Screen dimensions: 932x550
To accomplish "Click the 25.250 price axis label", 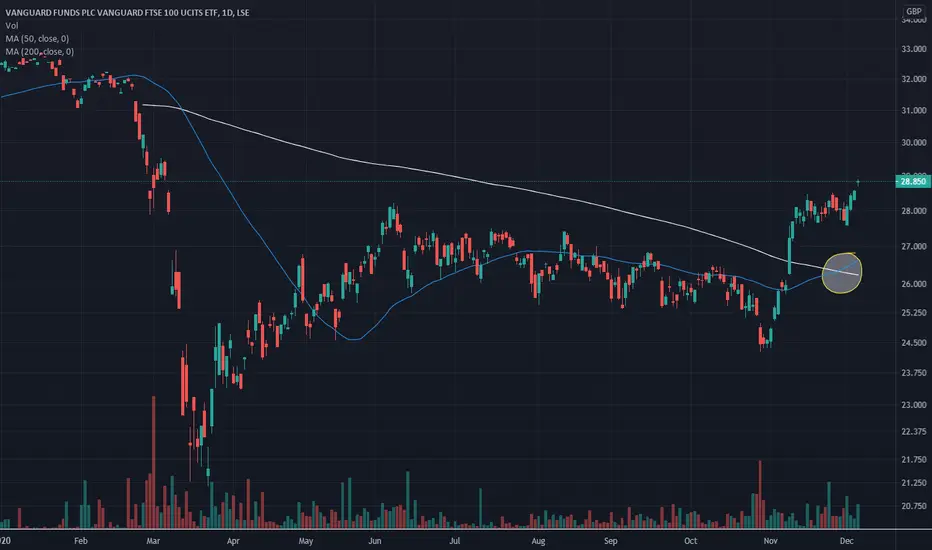I will 914,313.
